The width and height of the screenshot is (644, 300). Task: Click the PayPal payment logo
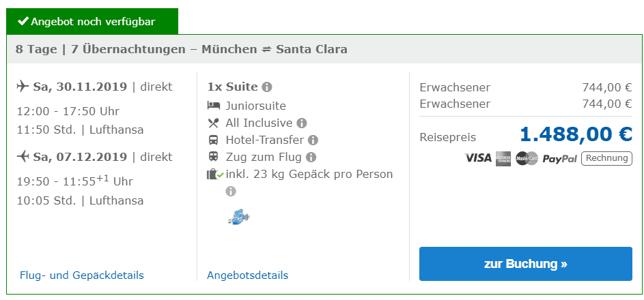click(560, 158)
